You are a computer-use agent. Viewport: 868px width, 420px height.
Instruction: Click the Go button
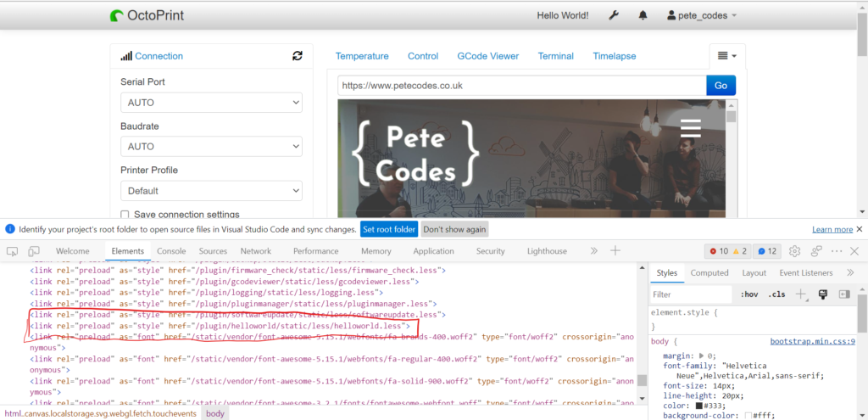click(721, 86)
